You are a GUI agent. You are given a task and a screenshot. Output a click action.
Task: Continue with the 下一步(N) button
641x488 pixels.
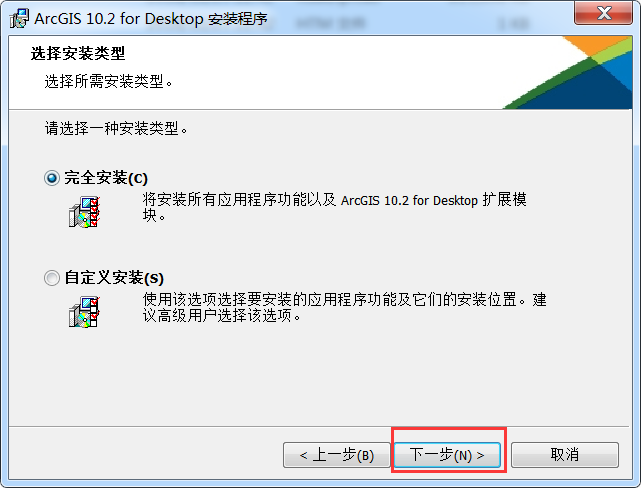click(447, 455)
